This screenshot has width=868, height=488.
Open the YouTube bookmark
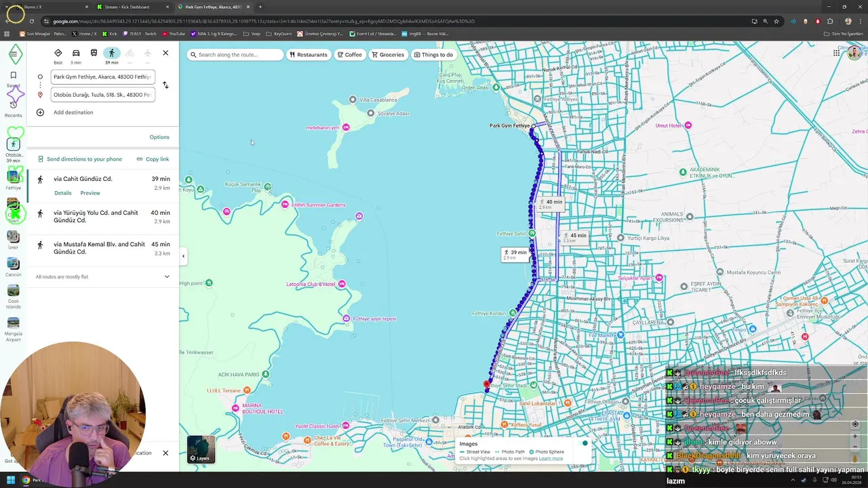click(172, 33)
